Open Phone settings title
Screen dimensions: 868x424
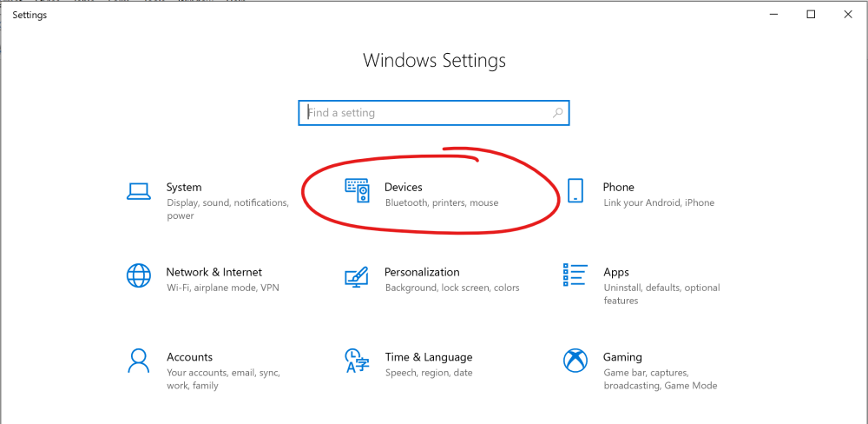click(618, 188)
